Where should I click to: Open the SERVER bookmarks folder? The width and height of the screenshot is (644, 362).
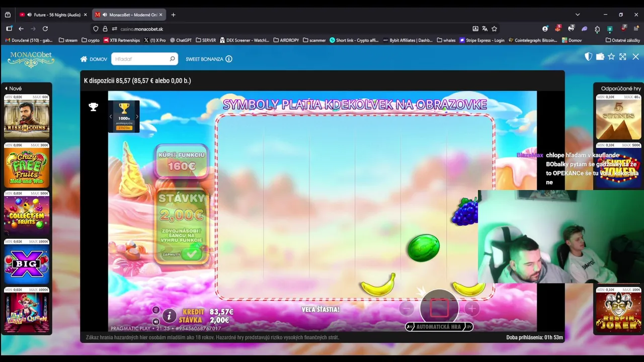pyautogui.click(x=206, y=40)
